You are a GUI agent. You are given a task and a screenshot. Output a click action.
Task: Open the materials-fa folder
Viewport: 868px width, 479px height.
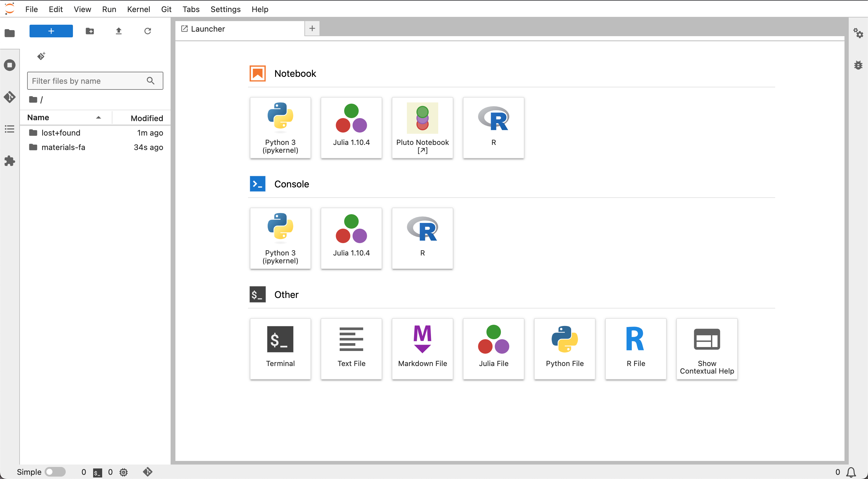point(63,147)
